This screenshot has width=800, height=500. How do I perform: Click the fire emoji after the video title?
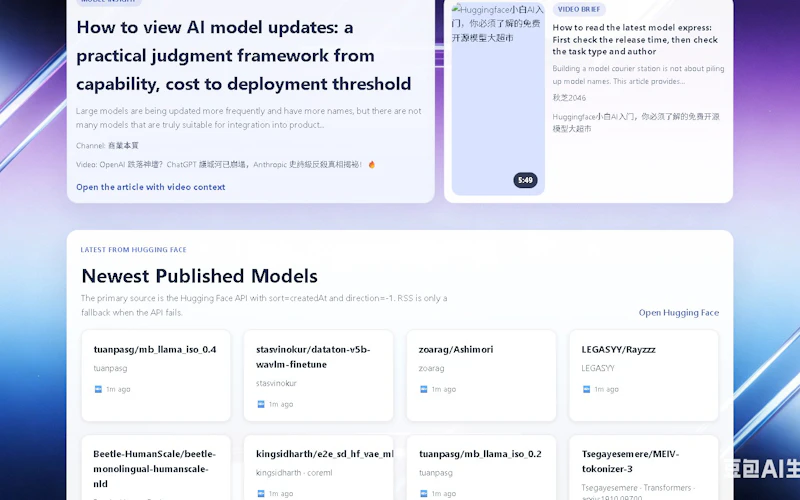point(371,165)
